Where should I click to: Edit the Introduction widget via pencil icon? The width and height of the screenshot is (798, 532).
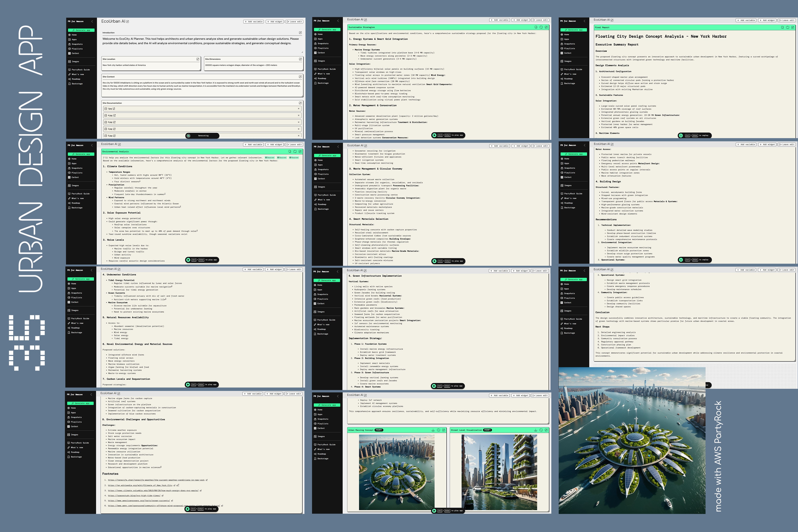300,33
